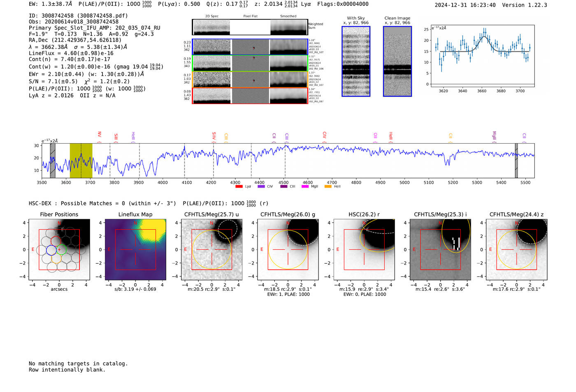Click the Primary Spec_Slot_IFU_AMP line
The width and height of the screenshot is (576, 392).
click(95, 28)
